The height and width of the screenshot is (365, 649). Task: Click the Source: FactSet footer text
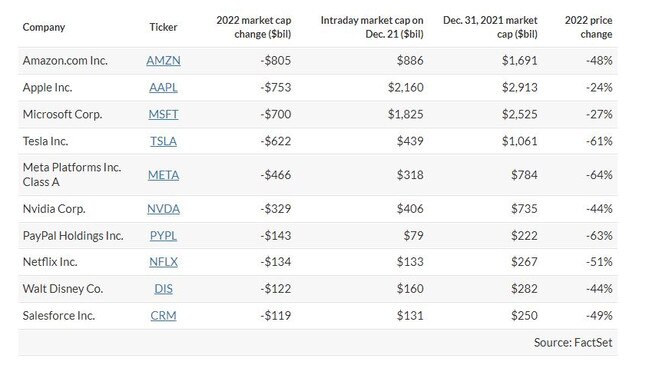(x=573, y=343)
